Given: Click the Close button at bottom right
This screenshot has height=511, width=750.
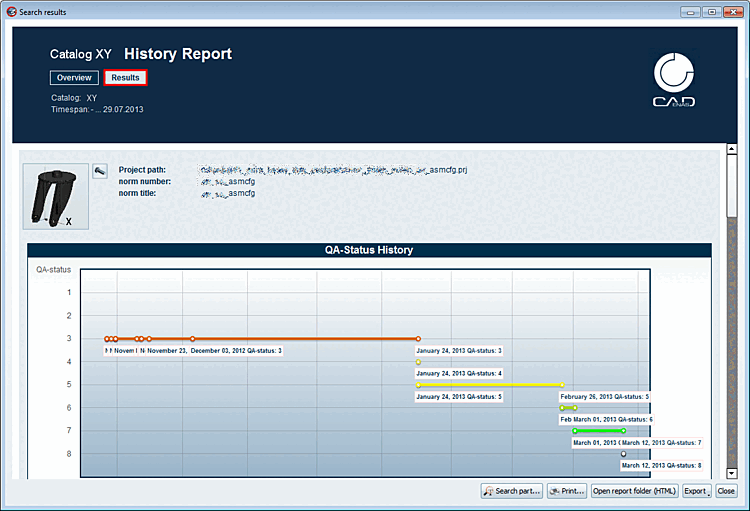Looking at the screenshot, I should click(x=726, y=491).
